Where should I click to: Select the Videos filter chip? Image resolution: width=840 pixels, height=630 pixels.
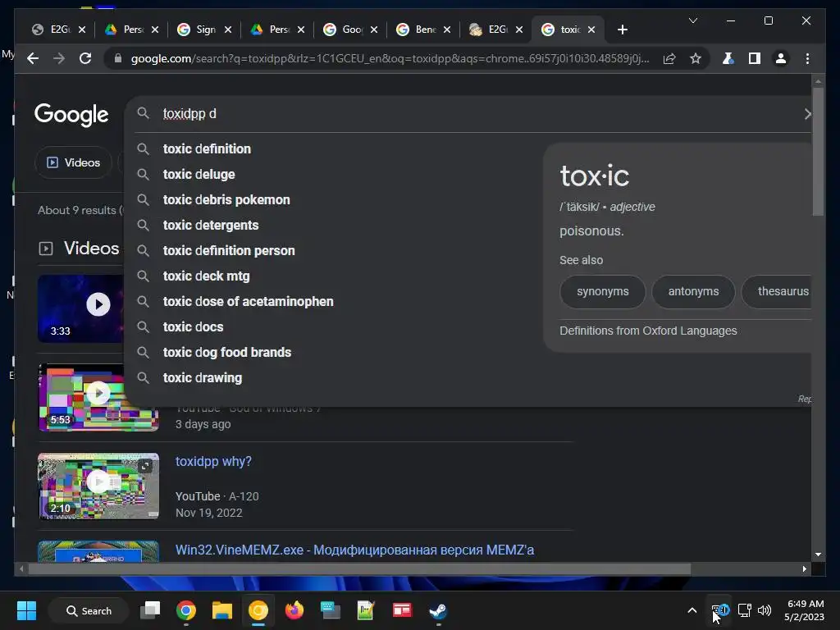[73, 162]
